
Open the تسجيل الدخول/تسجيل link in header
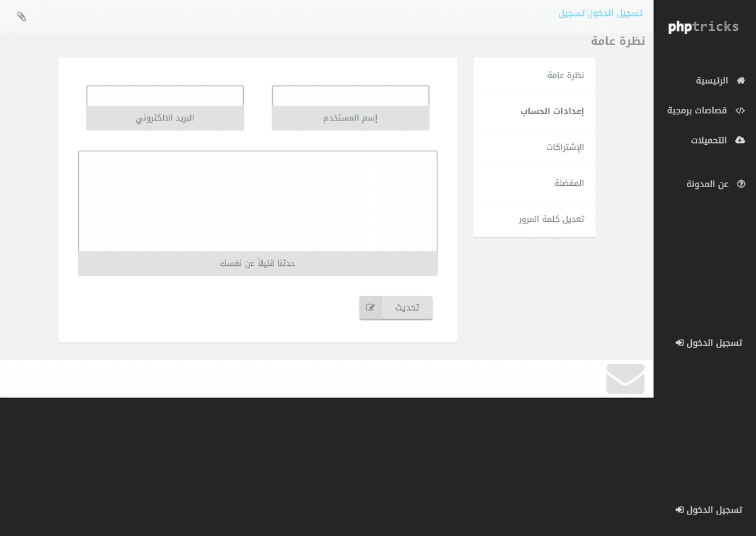tap(600, 13)
